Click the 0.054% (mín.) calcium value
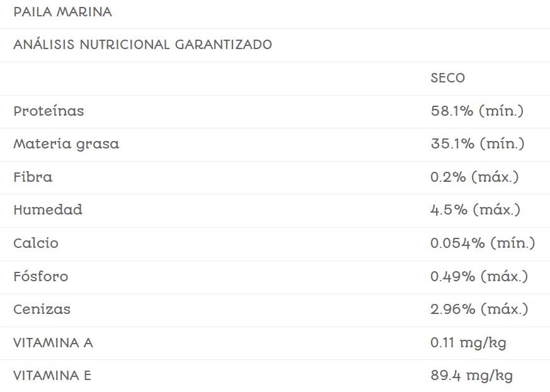The image size is (550, 392). (483, 244)
